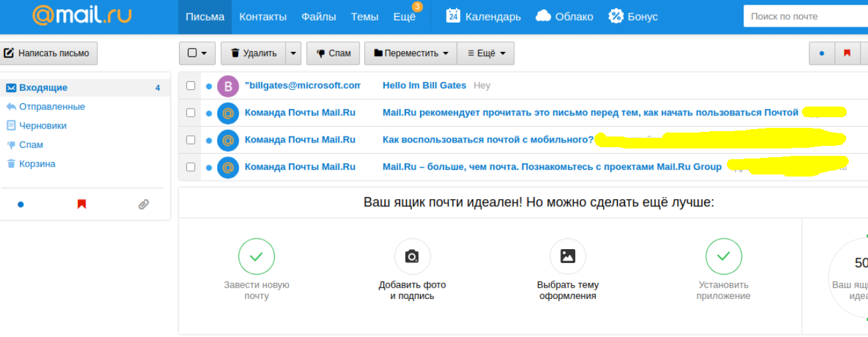The image size is (868, 337).
Task: Check the Bill Gates email checkbox
Action: click(x=191, y=86)
